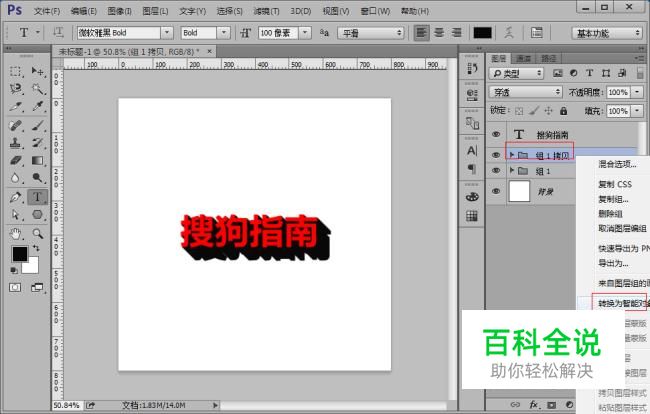The height and width of the screenshot is (414, 650).
Task: Toggle visibility of 组 1 group
Action: (x=496, y=171)
